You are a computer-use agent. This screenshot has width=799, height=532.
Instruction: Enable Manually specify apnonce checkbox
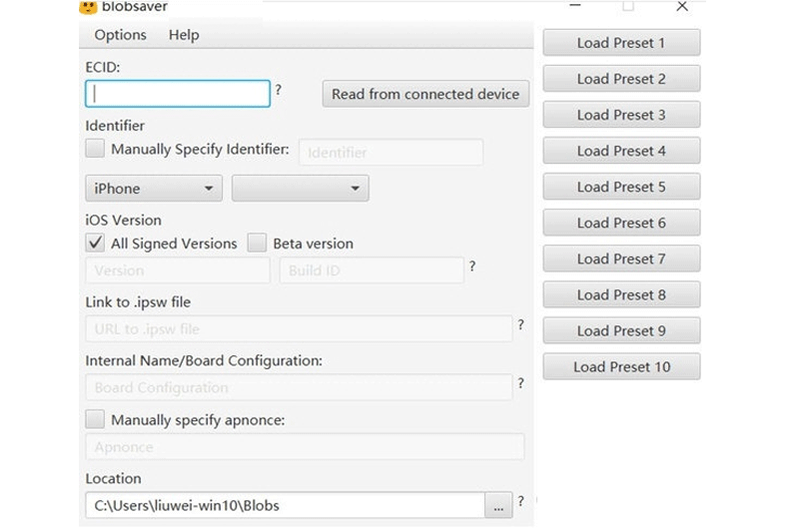[95, 419]
